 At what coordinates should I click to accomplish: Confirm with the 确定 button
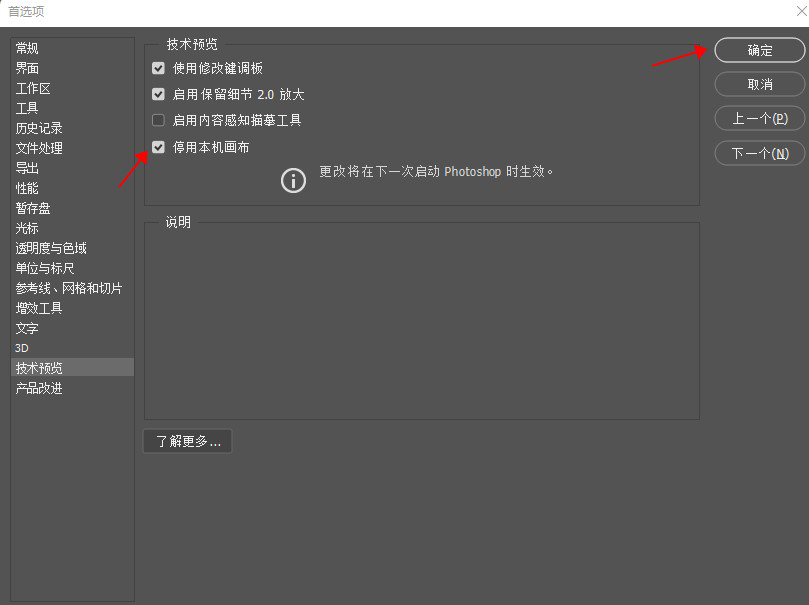[x=759, y=50]
